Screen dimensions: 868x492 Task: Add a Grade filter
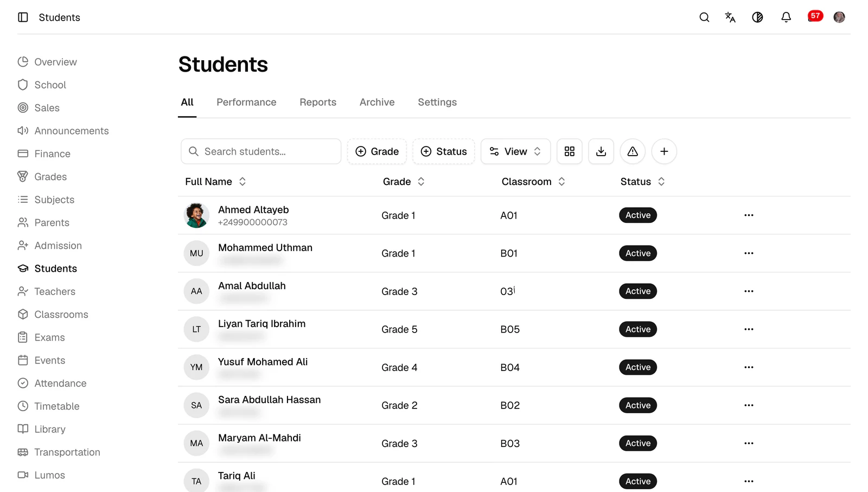[x=377, y=151]
